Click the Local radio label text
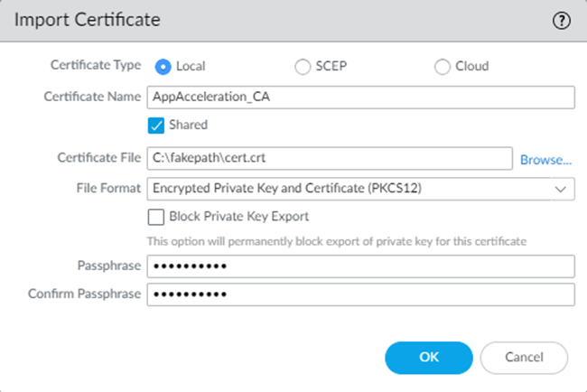Screen dimensions: 587x392 tap(191, 66)
